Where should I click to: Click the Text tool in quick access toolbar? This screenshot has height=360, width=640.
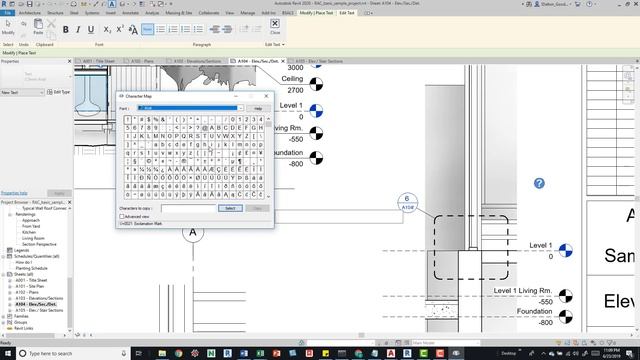point(112,4)
